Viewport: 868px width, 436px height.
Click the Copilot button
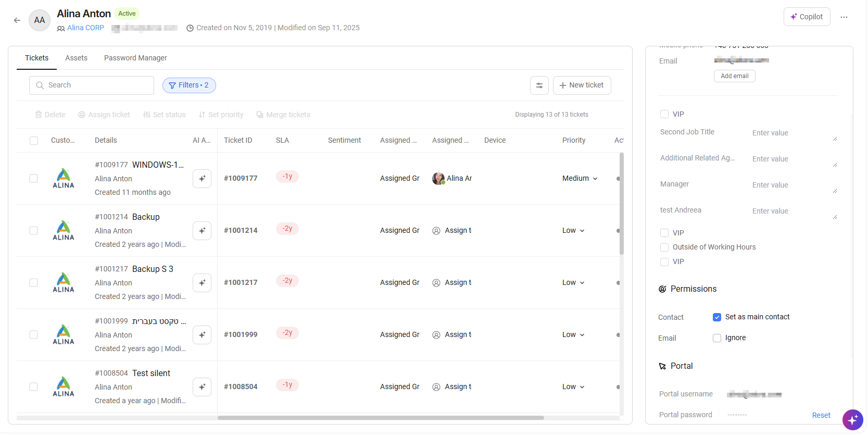tap(807, 17)
